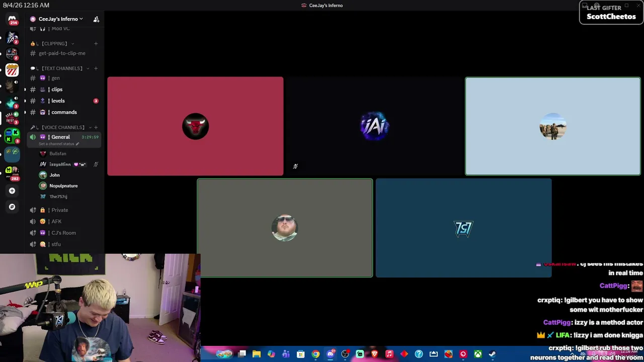Focus the iAi logo video tile
644x362 pixels.
[x=374, y=126]
